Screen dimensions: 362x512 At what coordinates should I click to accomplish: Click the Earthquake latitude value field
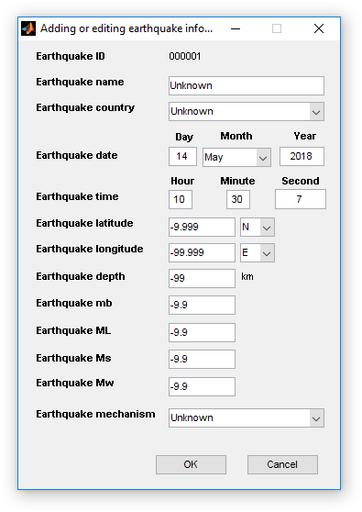(x=202, y=227)
